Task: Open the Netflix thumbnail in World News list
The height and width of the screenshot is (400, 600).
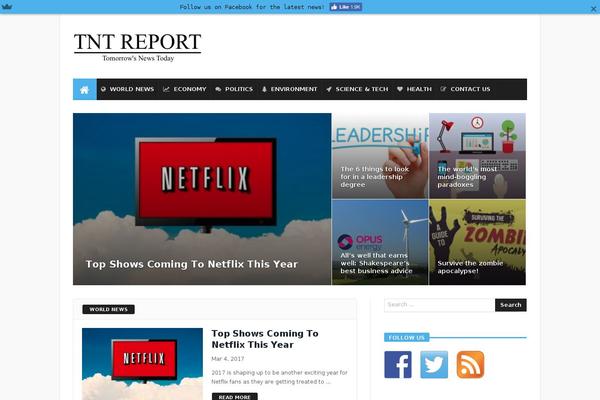Action: click(x=142, y=364)
